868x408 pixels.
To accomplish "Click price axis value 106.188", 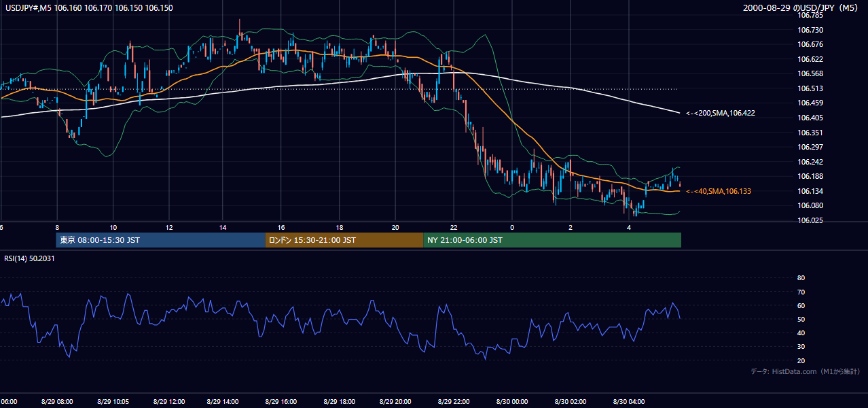I will pos(810,176).
